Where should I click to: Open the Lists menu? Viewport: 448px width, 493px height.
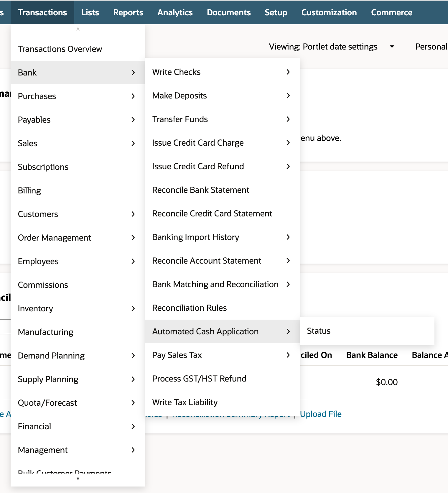click(x=90, y=12)
